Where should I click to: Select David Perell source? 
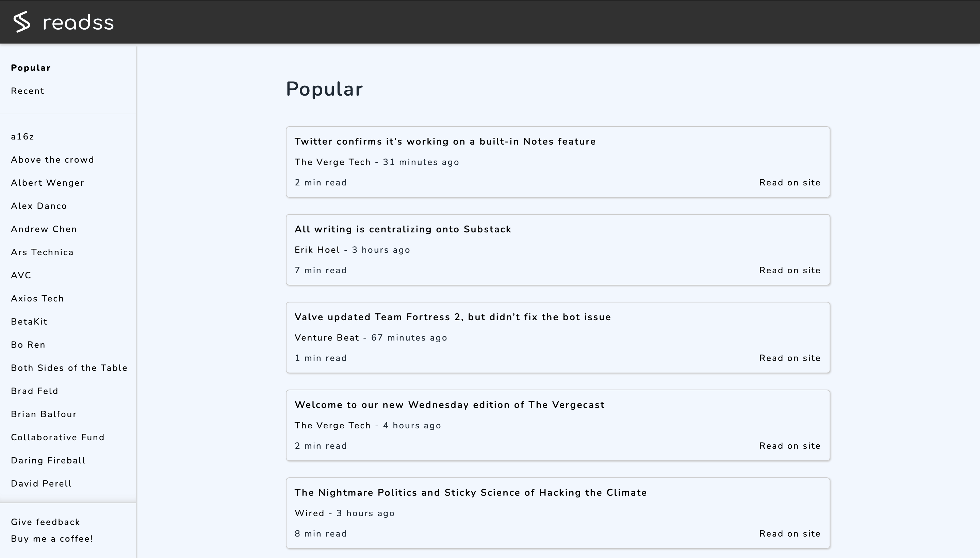click(42, 483)
